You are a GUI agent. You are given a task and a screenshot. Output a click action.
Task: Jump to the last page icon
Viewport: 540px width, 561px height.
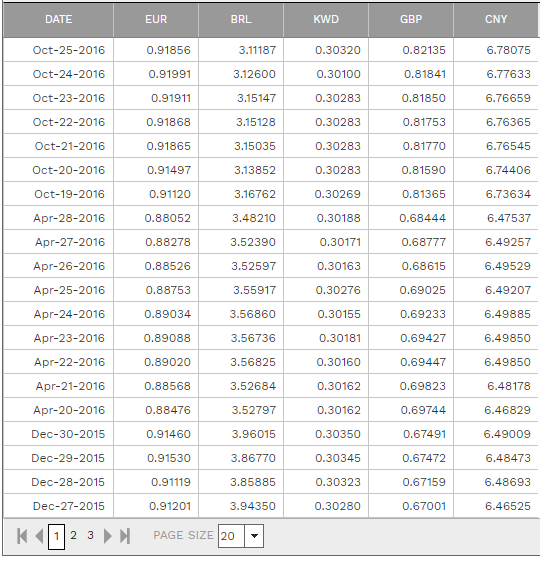(x=125, y=536)
